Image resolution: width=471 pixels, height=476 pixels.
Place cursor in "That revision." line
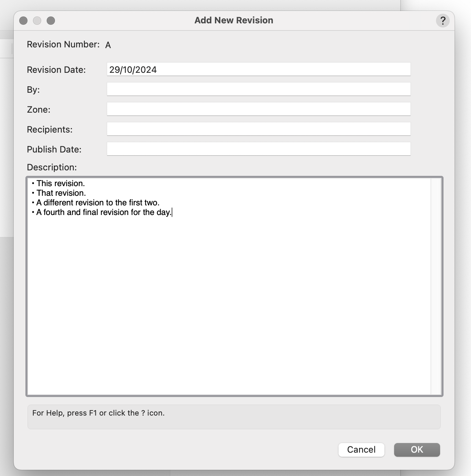[61, 193]
